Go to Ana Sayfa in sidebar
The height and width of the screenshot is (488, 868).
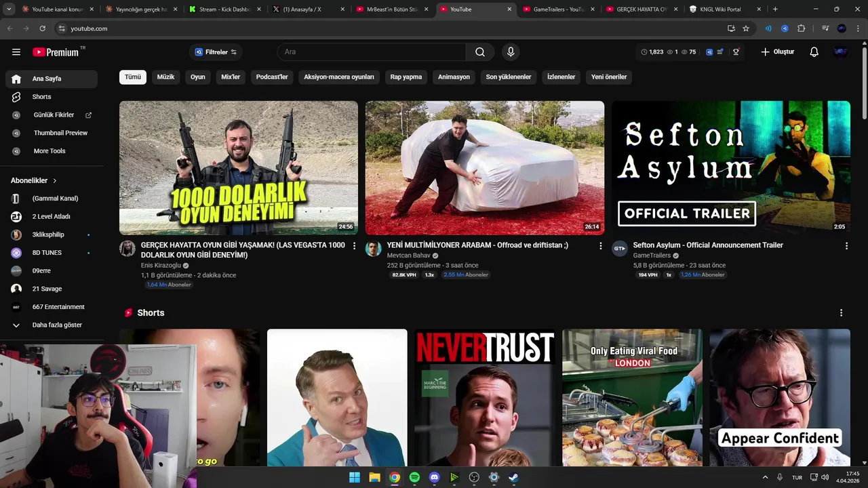coord(52,79)
